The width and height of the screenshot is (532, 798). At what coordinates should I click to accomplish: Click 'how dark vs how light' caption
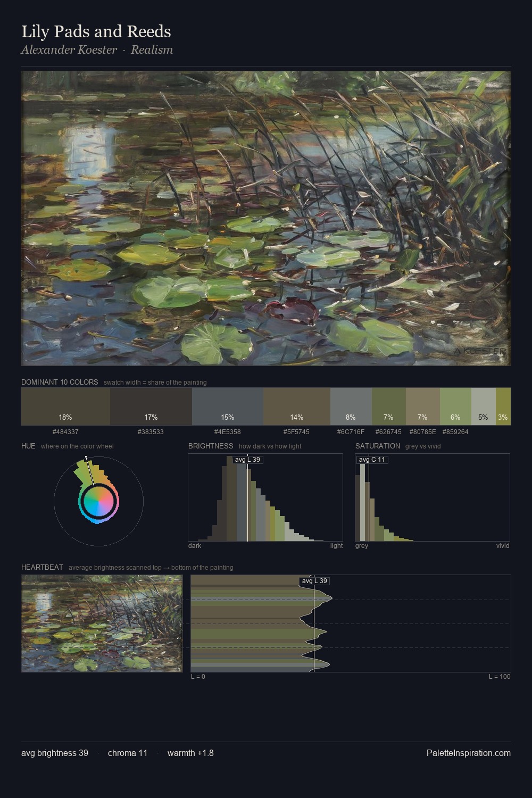(x=270, y=446)
